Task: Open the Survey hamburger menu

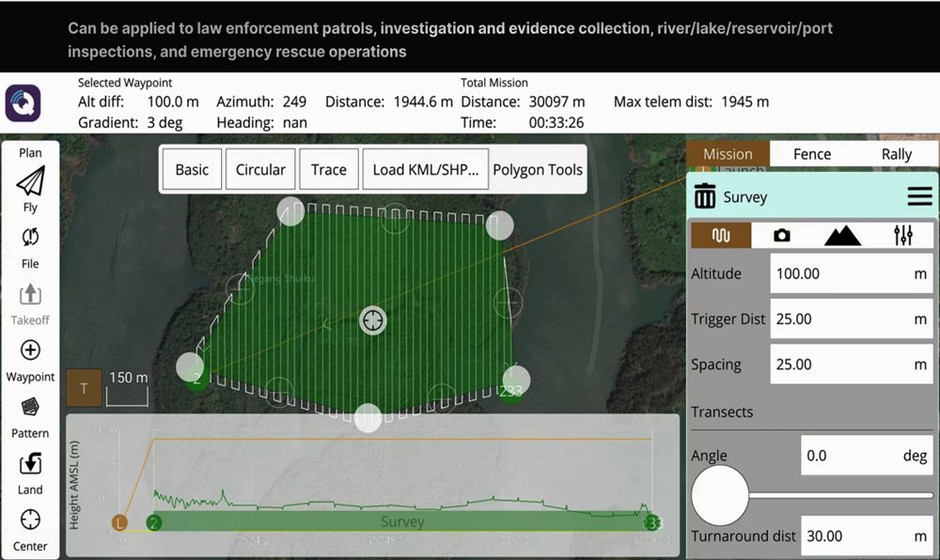Action: point(919,197)
